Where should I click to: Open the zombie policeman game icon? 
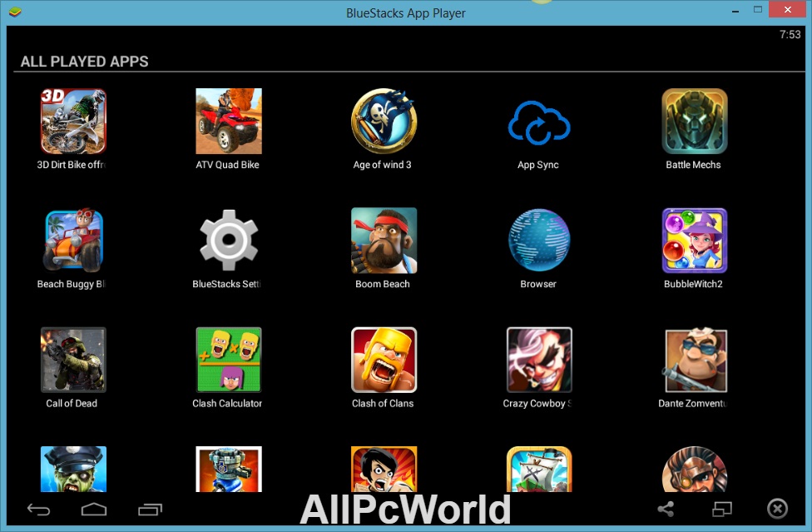(x=73, y=469)
